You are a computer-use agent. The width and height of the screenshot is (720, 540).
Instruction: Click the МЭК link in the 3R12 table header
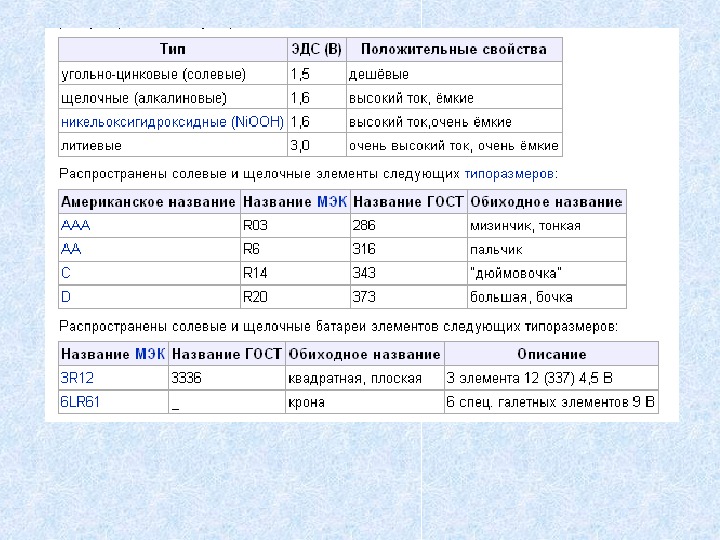pos(150,354)
